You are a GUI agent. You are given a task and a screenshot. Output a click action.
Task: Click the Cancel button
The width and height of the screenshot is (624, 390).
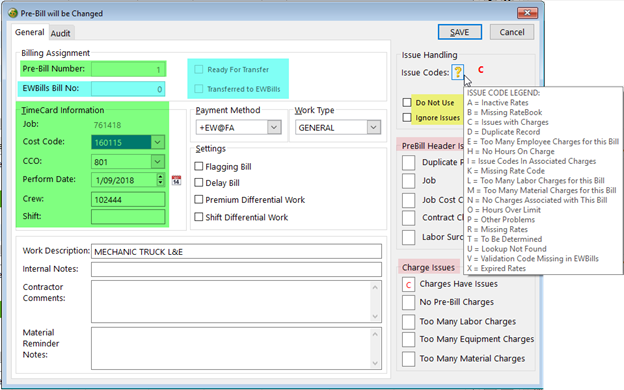(512, 32)
